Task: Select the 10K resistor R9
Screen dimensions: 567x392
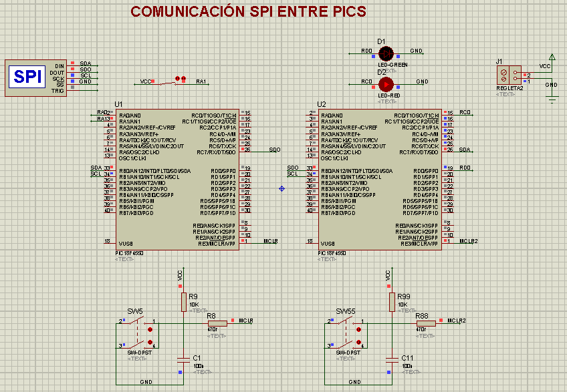Action: [183, 302]
